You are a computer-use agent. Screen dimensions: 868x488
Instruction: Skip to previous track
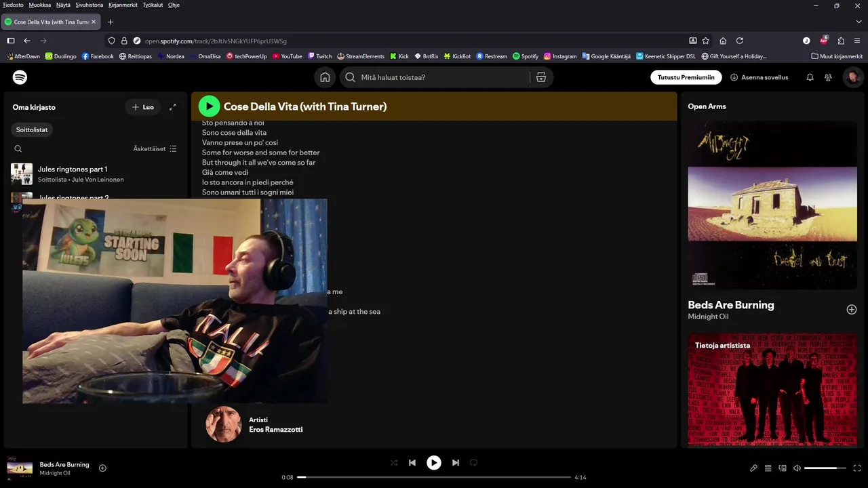[x=412, y=463]
